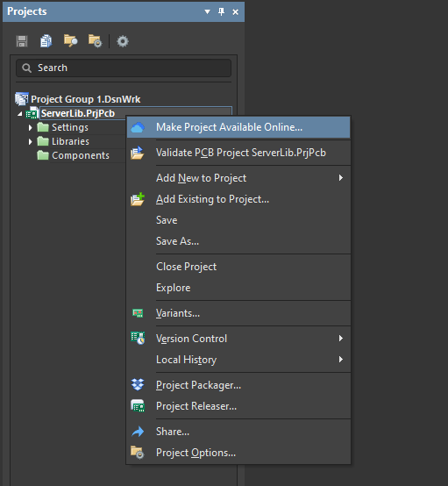
Task: Click the Variants board icon
Action: [x=138, y=313]
